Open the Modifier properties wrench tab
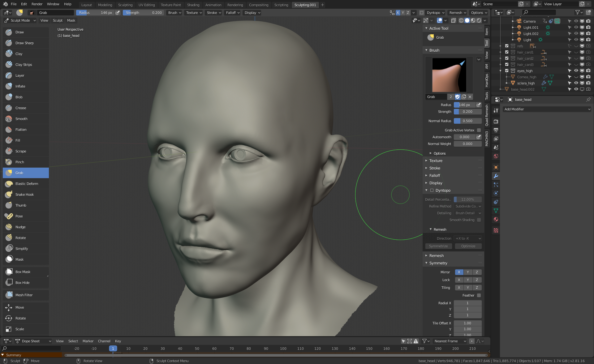594x364 pixels. pos(496,176)
